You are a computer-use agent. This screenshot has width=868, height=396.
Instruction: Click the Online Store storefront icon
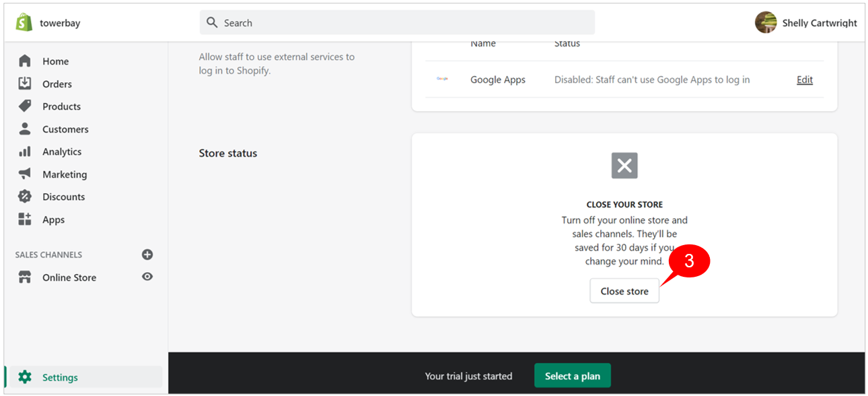[x=25, y=277]
